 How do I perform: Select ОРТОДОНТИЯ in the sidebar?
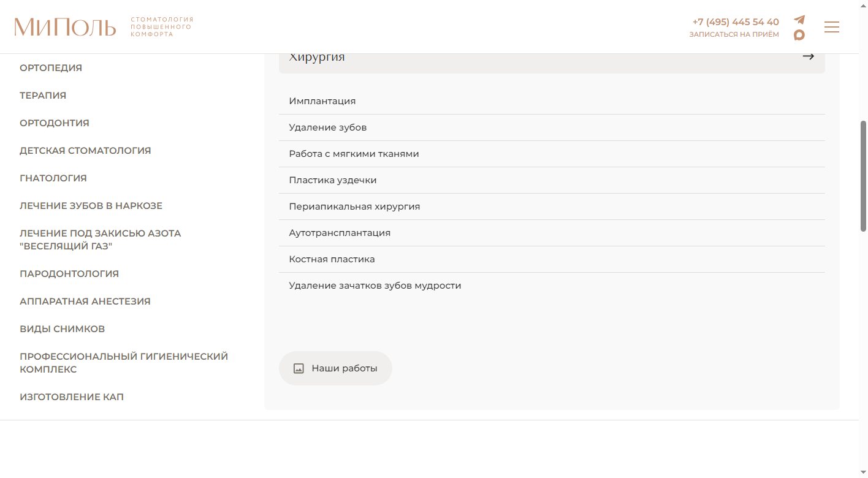click(55, 123)
